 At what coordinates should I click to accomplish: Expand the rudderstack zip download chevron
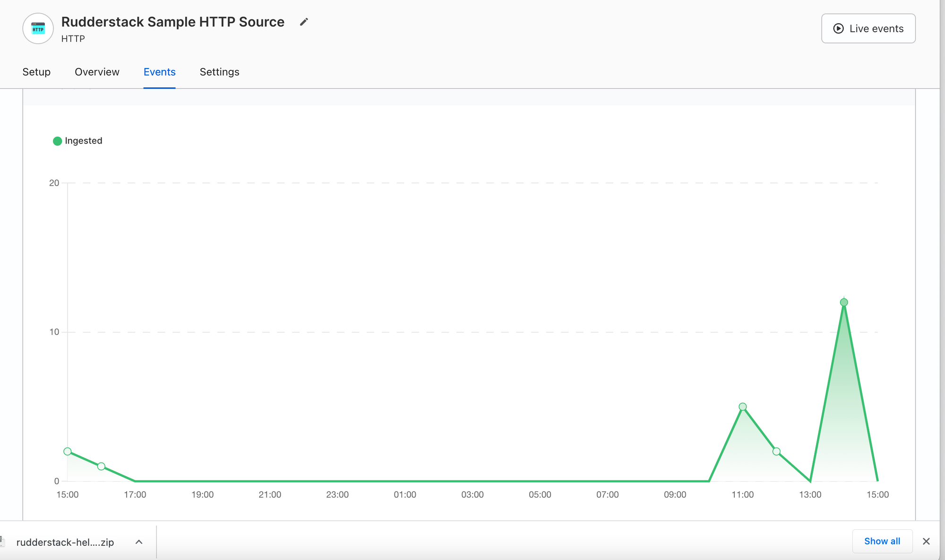(139, 542)
